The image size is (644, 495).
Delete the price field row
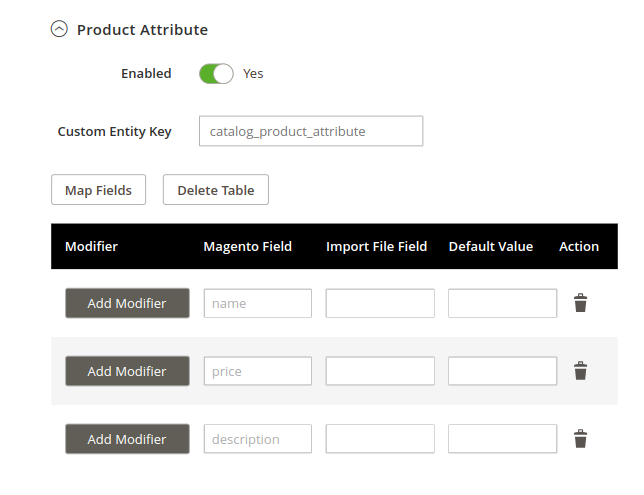tap(580, 371)
